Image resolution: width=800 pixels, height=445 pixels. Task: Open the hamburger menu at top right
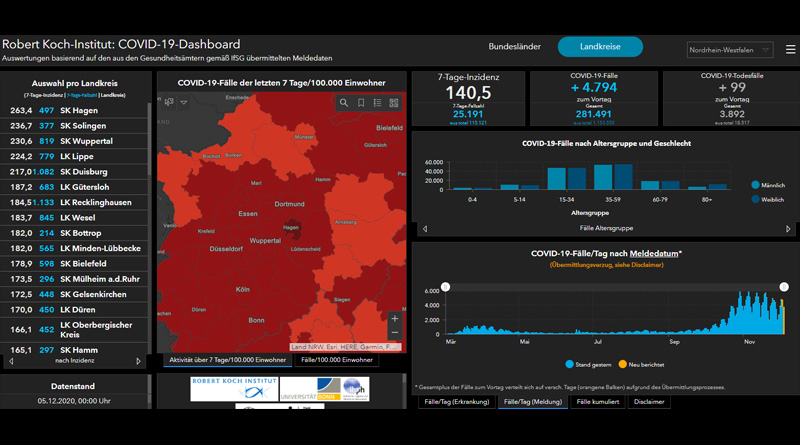790,50
